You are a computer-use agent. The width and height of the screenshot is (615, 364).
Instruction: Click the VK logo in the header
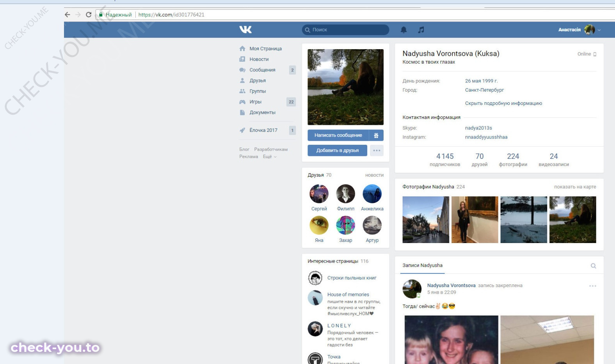tap(245, 30)
